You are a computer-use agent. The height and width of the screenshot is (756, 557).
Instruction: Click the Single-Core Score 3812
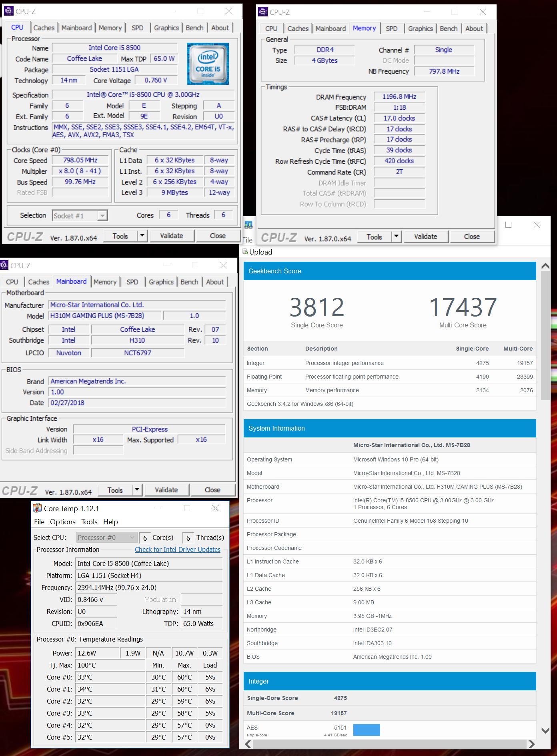317,307
